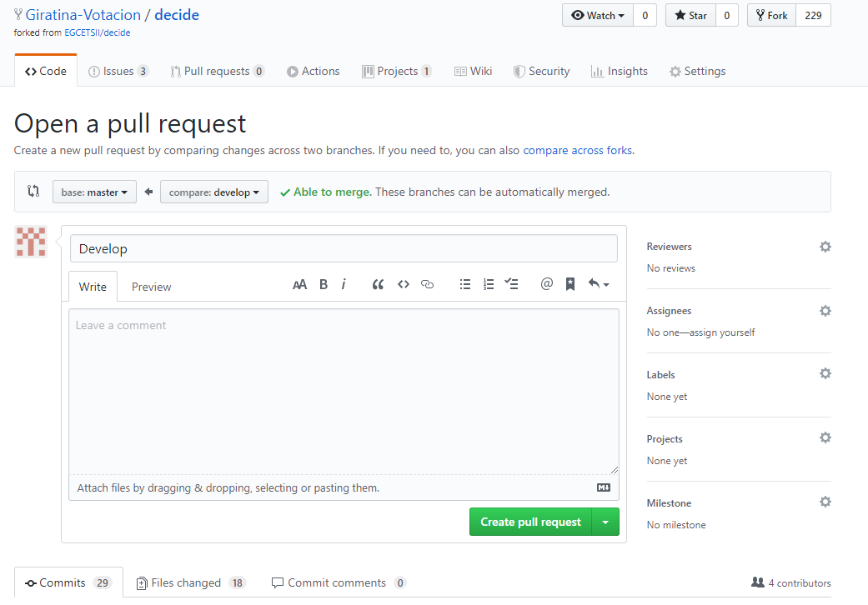The height and width of the screenshot is (605, 868).
Task: Switch to the Preview tab
Action: (151, 287)
